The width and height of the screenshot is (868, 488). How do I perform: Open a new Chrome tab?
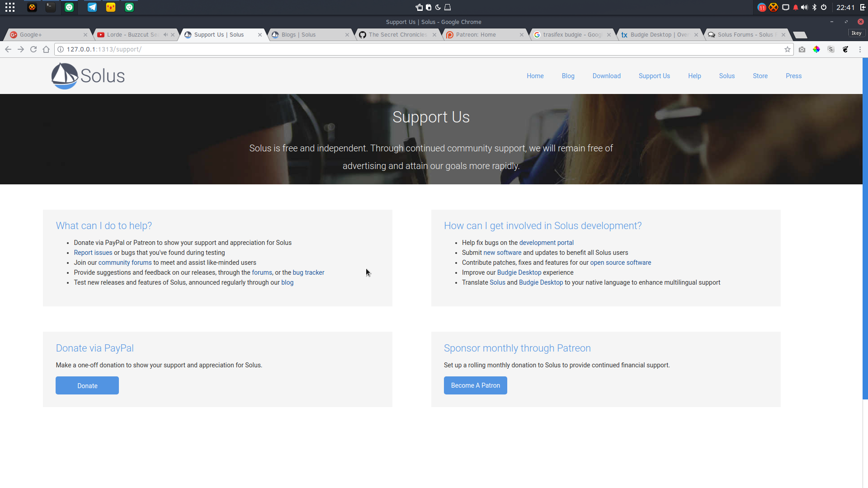(800, 35)
